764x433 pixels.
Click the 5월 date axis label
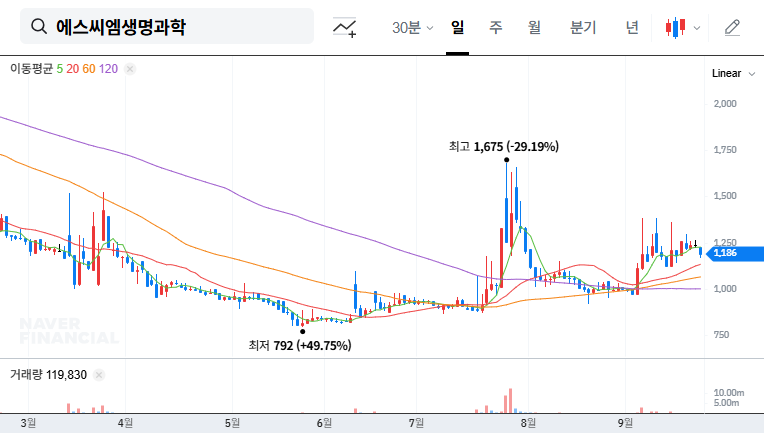point(232,423)
